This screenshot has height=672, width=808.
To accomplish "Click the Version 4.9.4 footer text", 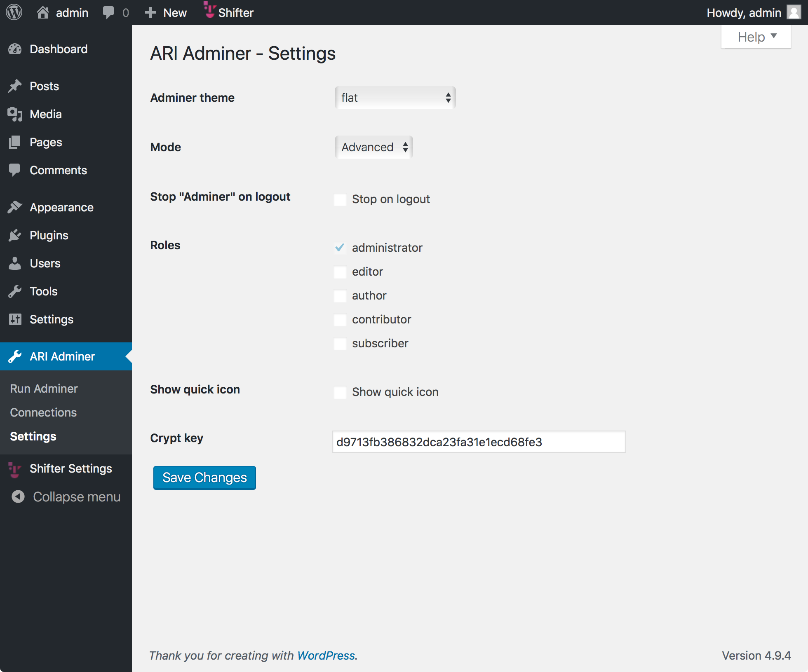I will pyautogui.click(x=756, y=655).
